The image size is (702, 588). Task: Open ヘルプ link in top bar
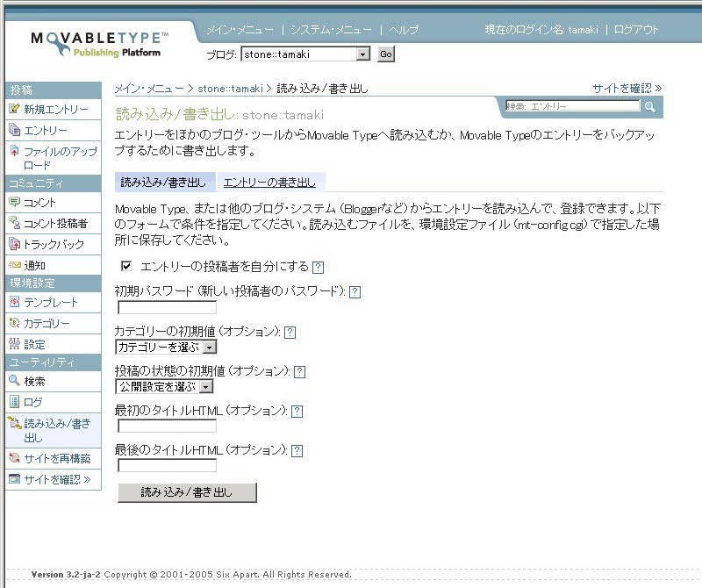404,30
